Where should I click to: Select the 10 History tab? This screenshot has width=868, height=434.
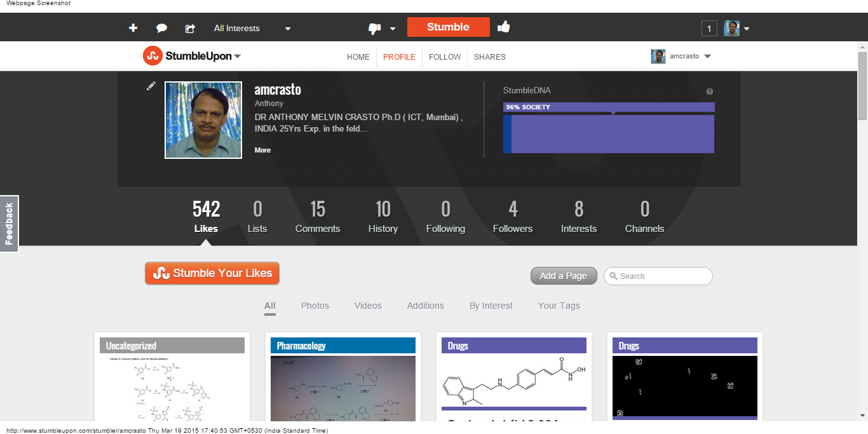pyautogui.click(x=383, y=217)
